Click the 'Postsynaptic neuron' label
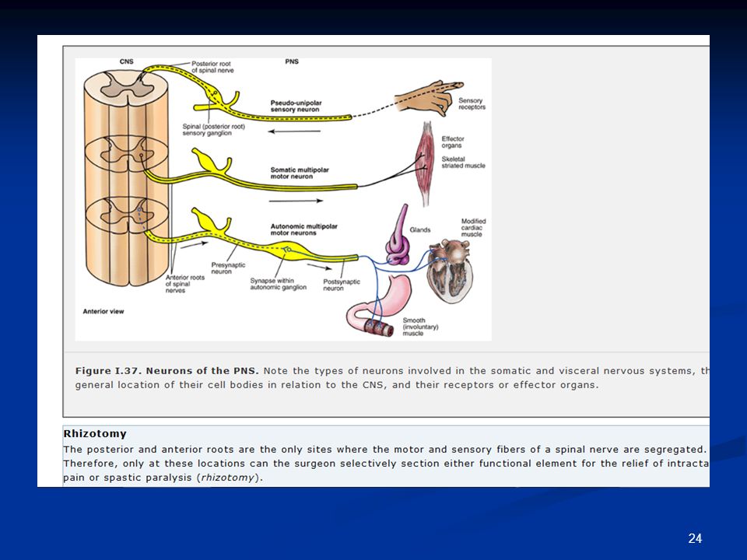The height and width of the screenshot is (560, 747). 341,285
